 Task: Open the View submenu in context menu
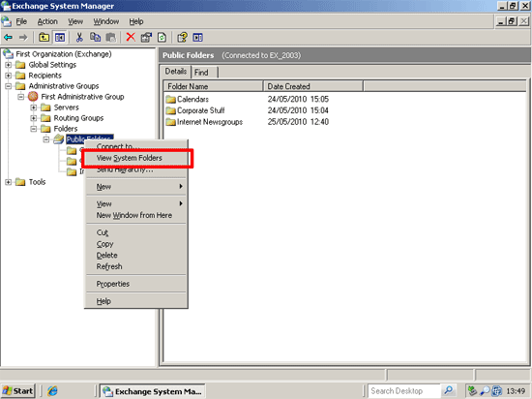(136, 203)
